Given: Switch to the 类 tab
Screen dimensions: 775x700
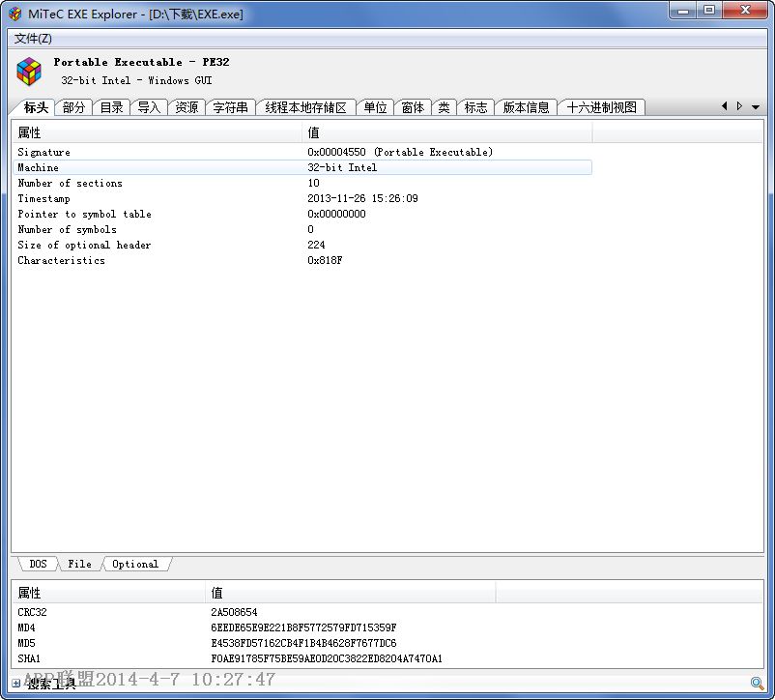Looking at the screenshot, I should point(444,107).
